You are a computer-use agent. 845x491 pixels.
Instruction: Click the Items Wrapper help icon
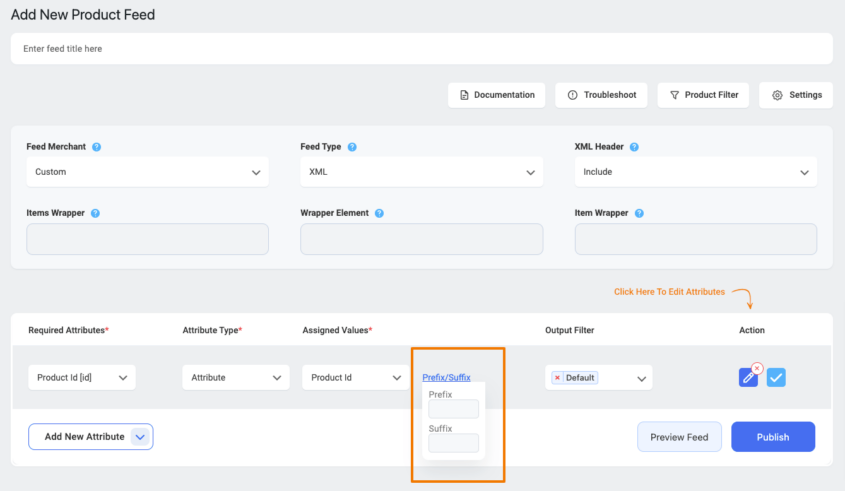(x=95, y=213)
